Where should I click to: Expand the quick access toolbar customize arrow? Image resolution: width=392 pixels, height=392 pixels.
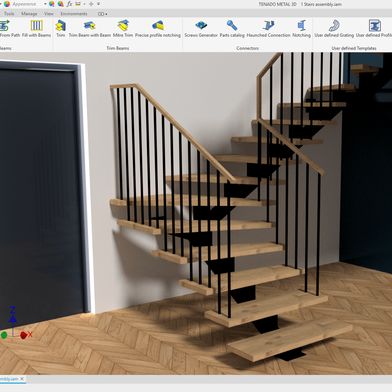point(98,4)
